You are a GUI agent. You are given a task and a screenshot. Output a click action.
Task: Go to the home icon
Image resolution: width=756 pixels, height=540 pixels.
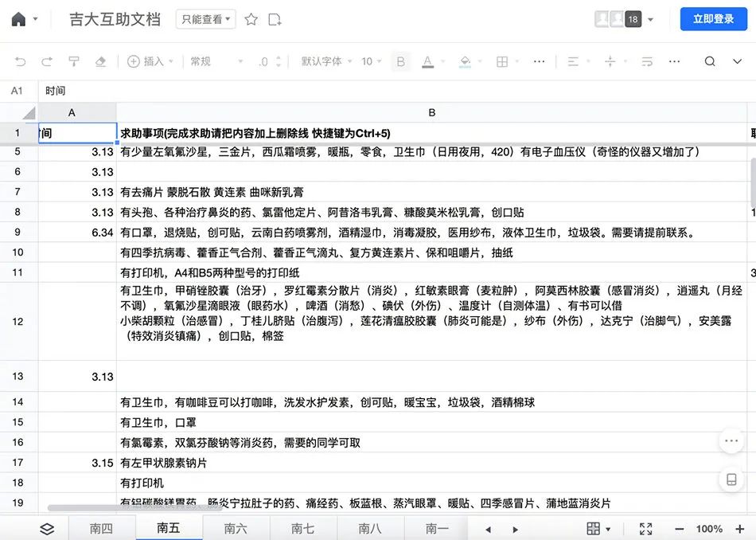tap(18, 19)
